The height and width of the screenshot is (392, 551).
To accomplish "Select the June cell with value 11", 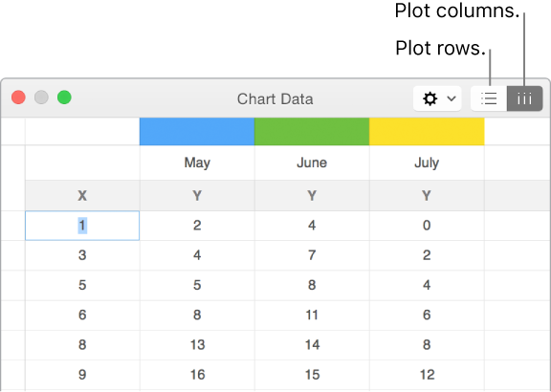I will [x=312, y=316].
